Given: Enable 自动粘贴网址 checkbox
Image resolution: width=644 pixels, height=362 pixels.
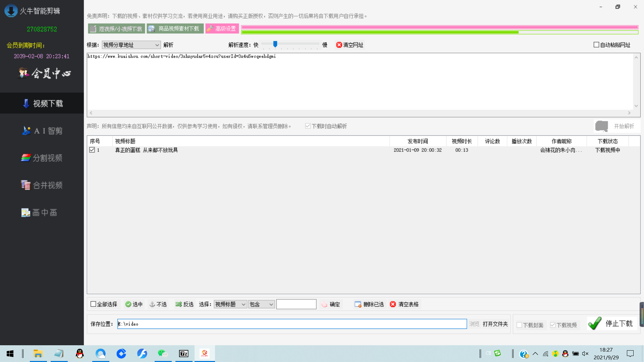Looking at the screenshot, I should [x=596, y=45].
